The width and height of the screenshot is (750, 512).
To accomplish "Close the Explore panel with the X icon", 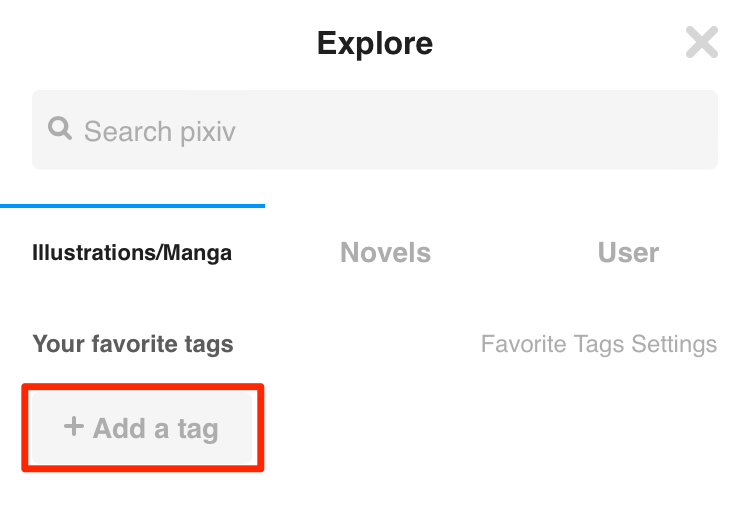I will [702, 42].
